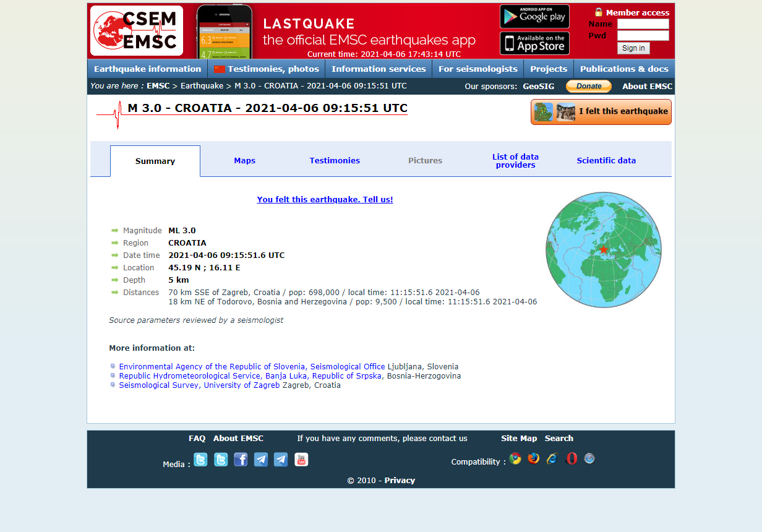Viewport: 762px width, 532px height.
Task: Click the Chrome compatibility icon
Action: coord(515,458)
